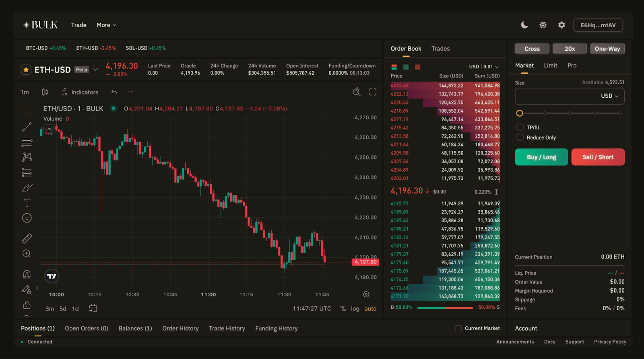Select the BTC-USD ticker
The image size is (644, 359).
pyautogui.click(x=46, y=48)
